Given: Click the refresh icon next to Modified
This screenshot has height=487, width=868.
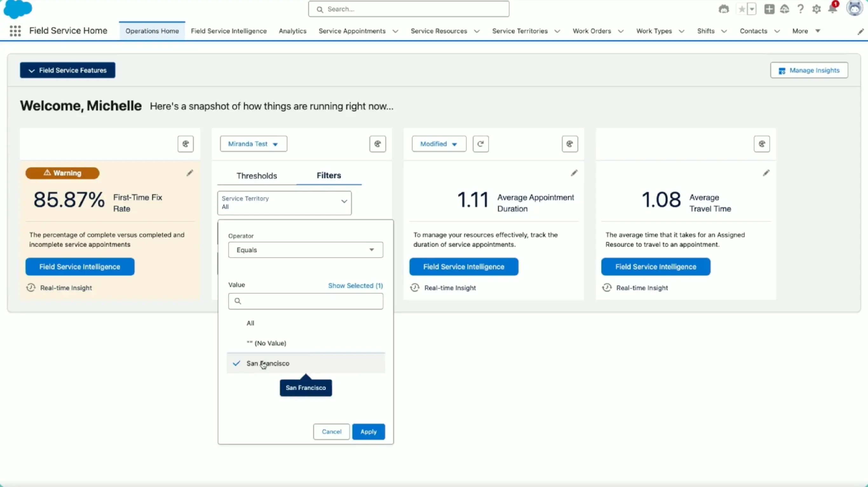Looking at the screenshot, I should pos(480,144).
